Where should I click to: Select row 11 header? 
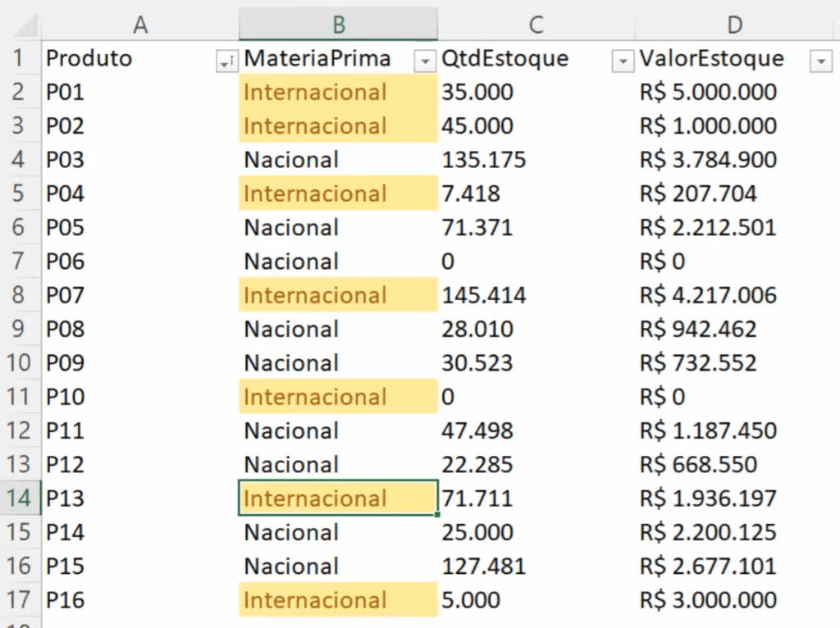point(20,397)
